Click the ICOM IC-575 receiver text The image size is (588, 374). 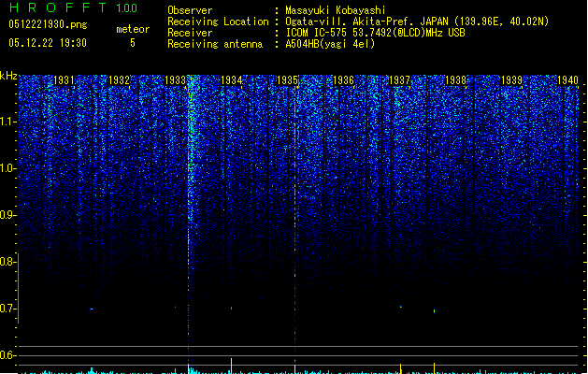coord(376,33)
